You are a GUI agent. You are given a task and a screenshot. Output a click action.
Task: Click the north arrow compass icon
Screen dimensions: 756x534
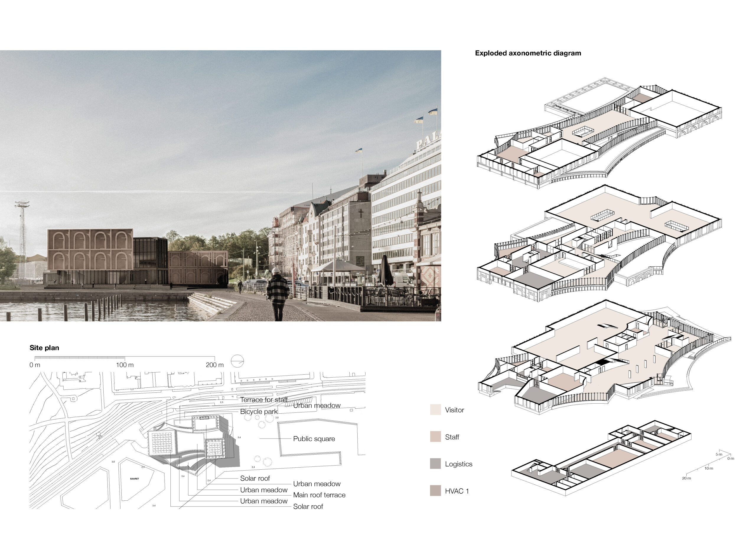click(237, 361)
